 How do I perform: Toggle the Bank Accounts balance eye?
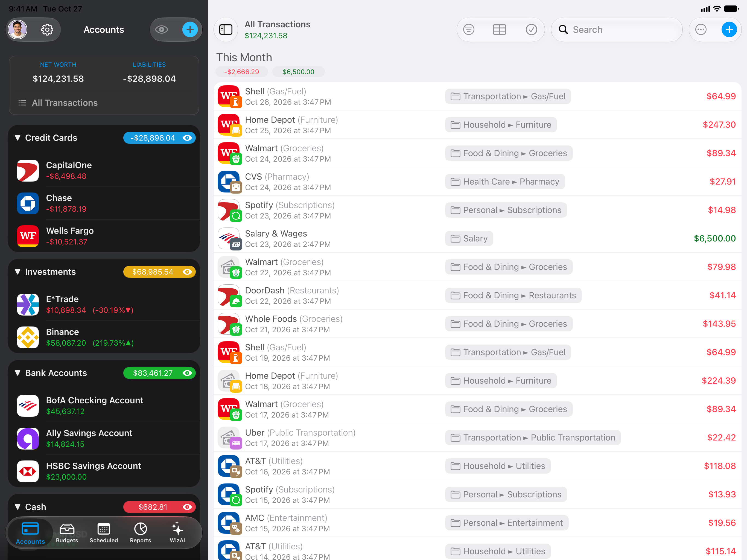[187, 373]
